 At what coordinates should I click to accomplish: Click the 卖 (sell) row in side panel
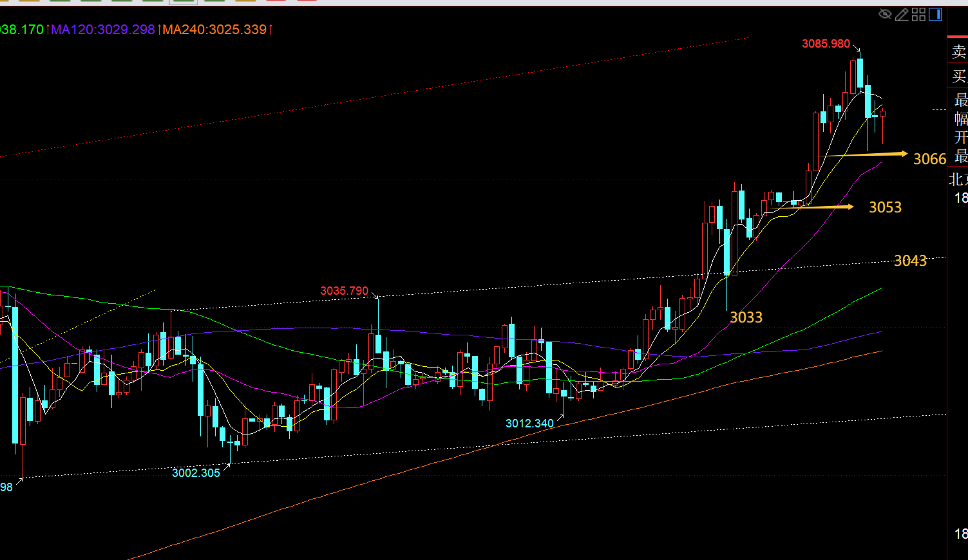pyautogui.click(x=959, y=51)
